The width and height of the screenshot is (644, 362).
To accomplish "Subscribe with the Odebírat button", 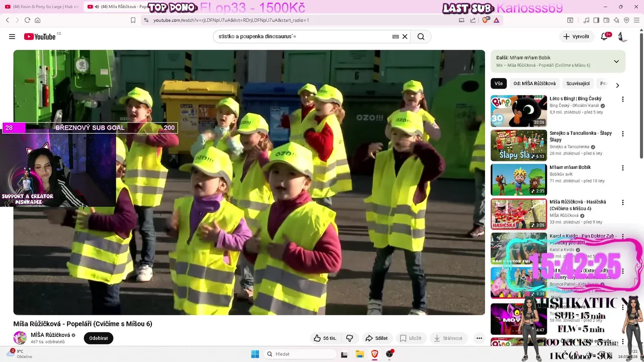I will [98, 338].
